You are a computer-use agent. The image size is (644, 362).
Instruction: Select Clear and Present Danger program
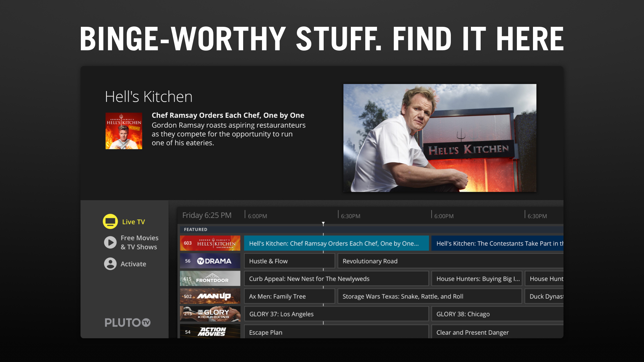pos(497,332)
